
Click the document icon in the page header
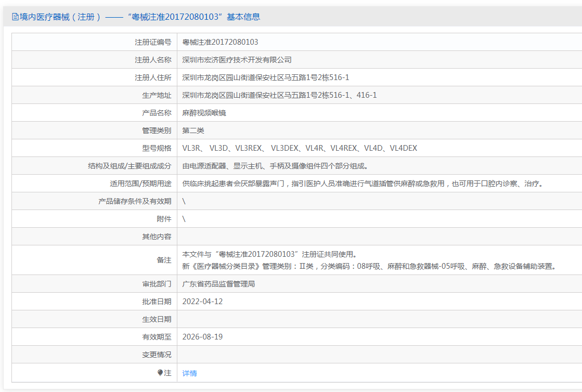pos(15,17)
